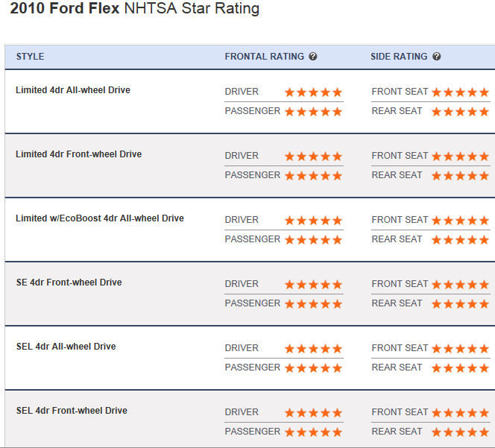Click the 2010 Ford Flex page heading
This screenshot has width=495, height=448.
pos(134,10)
